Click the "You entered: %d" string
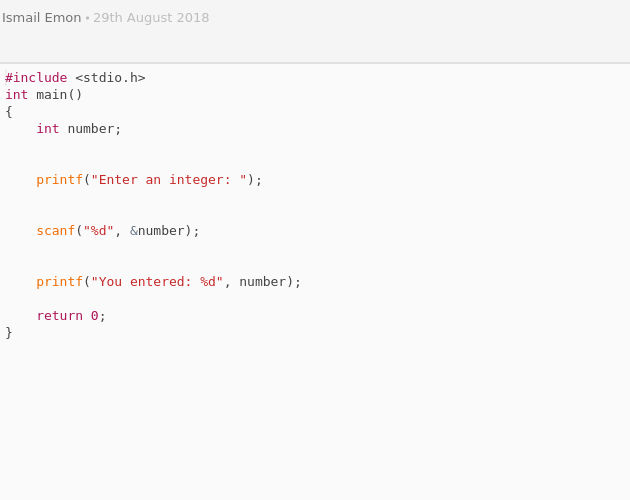The height and width of the screenshot is (500, 630). pos(157,282)
